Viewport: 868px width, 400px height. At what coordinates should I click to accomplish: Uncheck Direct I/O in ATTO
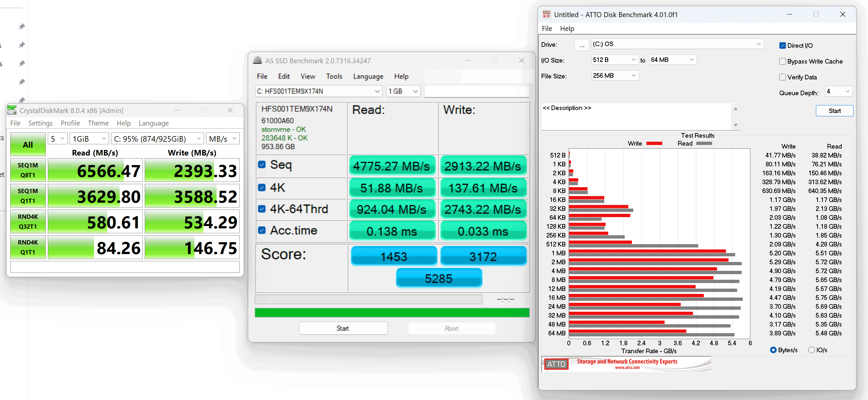[x=782, y=45]
